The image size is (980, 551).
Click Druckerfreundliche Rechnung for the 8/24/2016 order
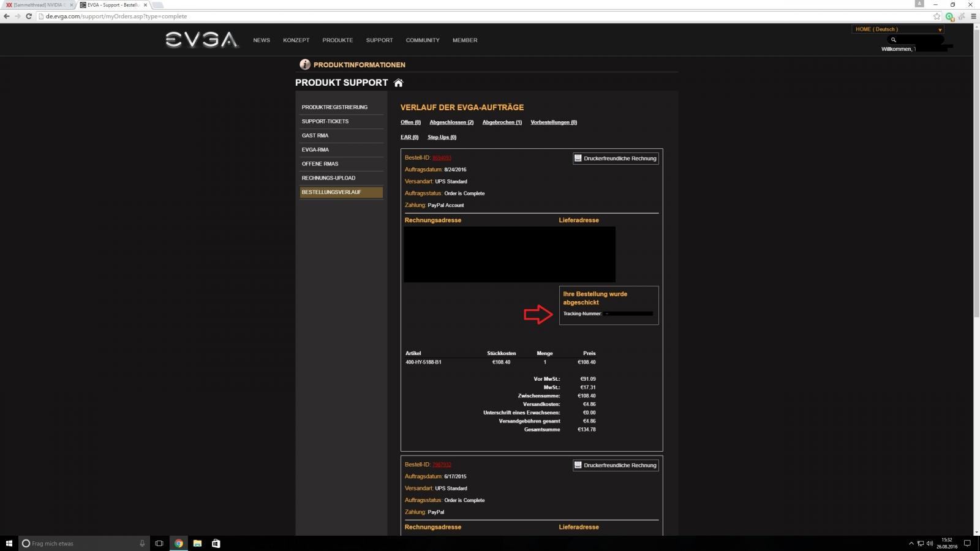(616, 159)
